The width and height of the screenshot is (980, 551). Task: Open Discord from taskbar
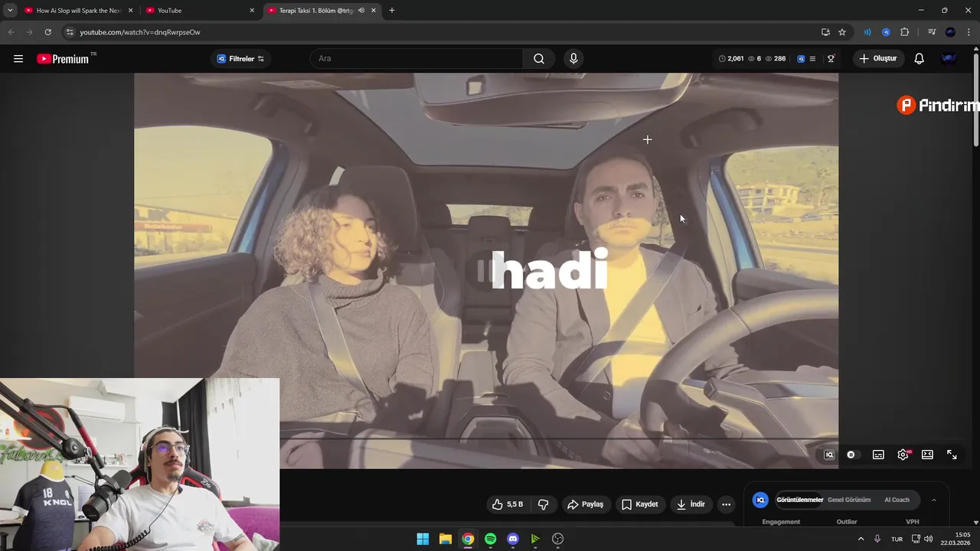pyautogui.click(x=513, y=539)
